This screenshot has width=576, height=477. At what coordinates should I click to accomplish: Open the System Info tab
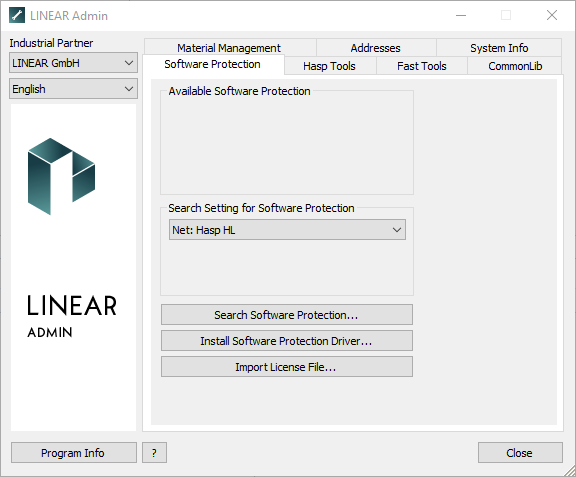[499, 48]
